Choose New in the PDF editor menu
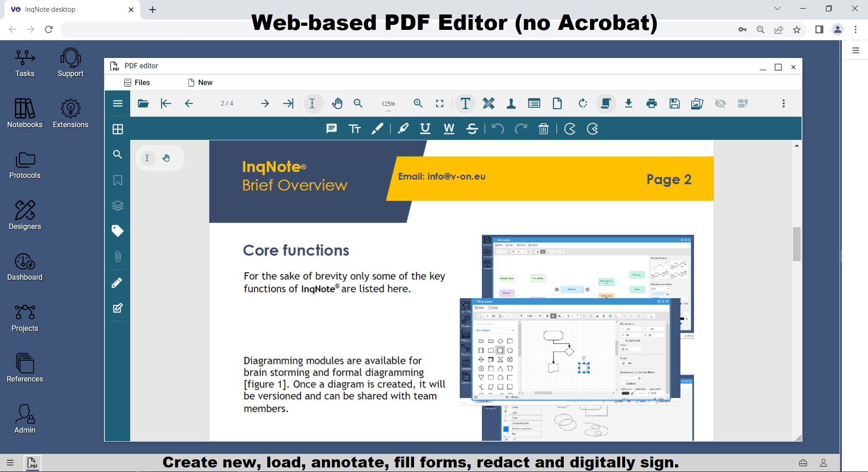Viewport: 868px width, 472px height. (200, 82)
